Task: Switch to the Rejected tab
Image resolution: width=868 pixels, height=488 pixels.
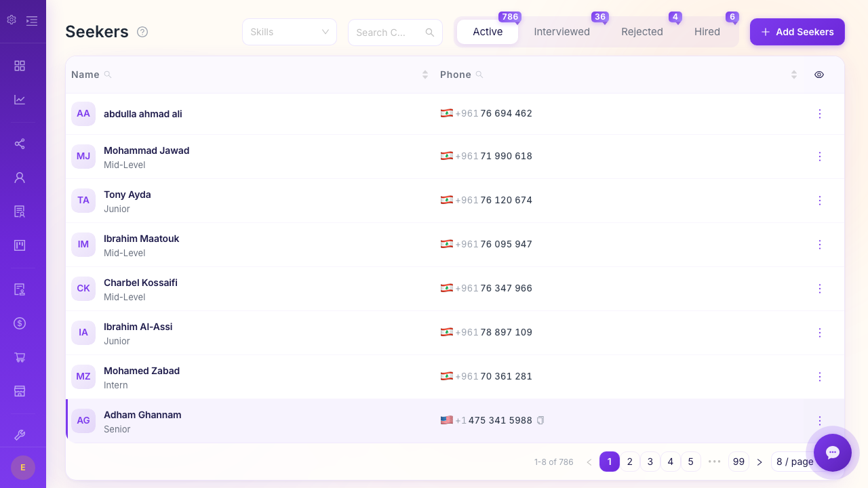Action: point(642,32)
